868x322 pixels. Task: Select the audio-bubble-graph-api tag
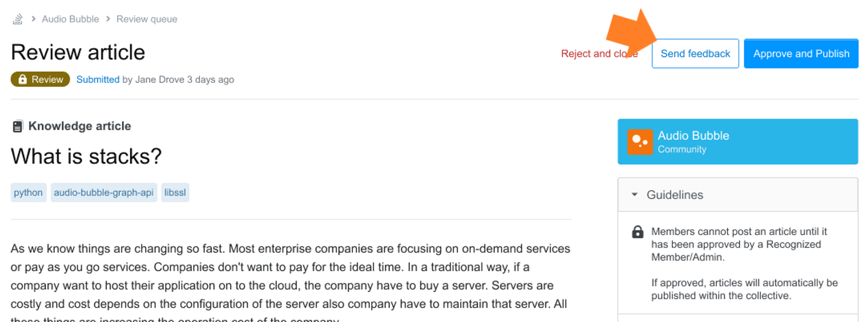[104, 192]
